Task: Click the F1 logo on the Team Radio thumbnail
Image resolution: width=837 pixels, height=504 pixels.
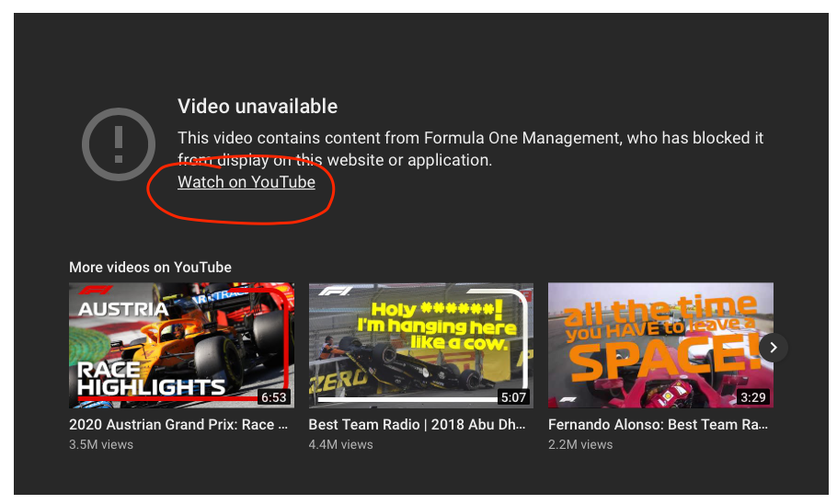Action: [x=330, y=292]
